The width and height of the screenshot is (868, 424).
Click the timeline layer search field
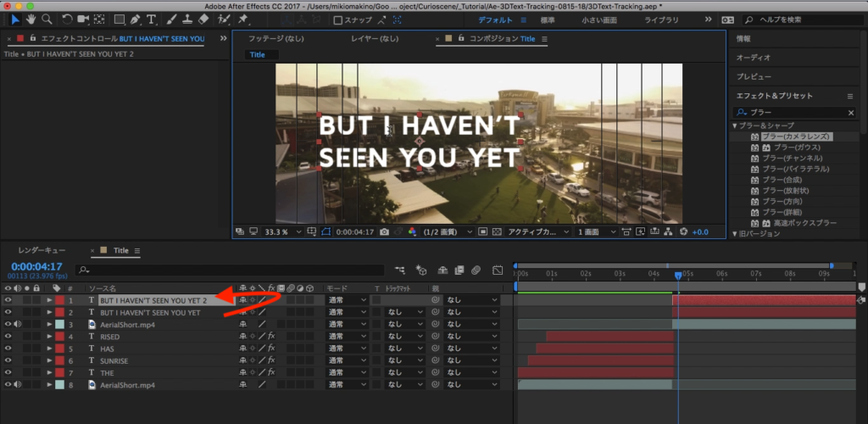(x=229, y=271)
